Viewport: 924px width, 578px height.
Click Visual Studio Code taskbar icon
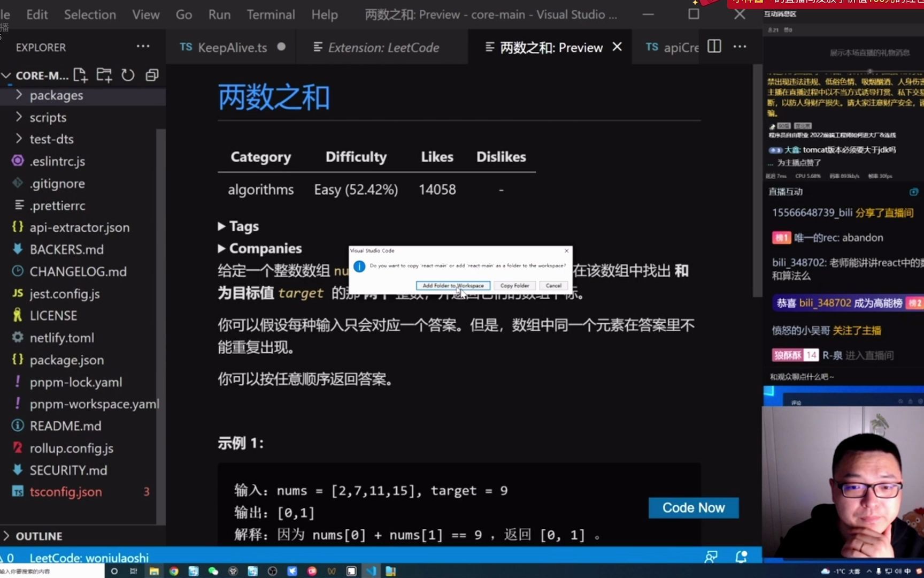(x=371, y=571)
